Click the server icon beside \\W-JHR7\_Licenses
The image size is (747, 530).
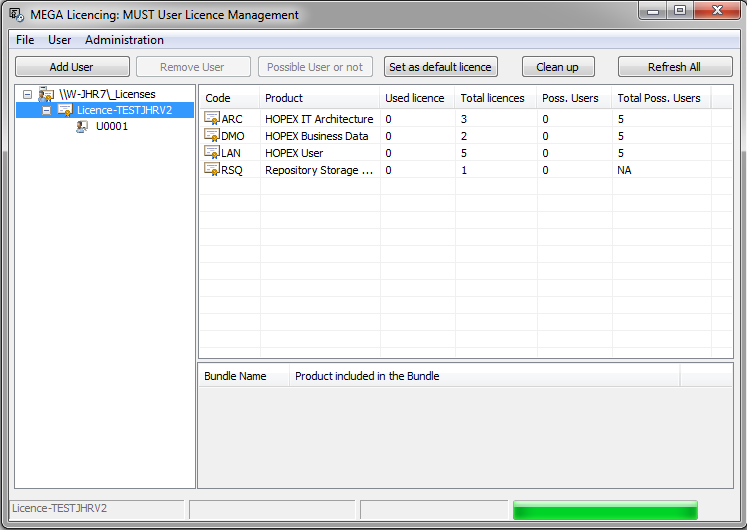tap(46, 94)
